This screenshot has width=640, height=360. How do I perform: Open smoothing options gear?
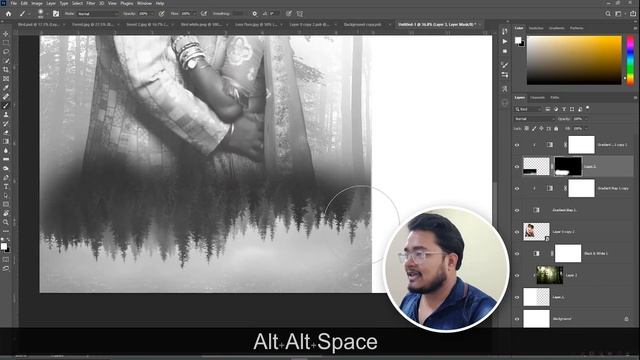(x=255, y=13)
